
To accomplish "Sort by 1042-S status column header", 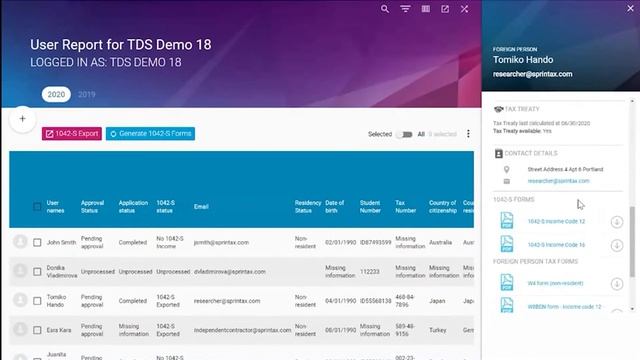I will point(165,207).
